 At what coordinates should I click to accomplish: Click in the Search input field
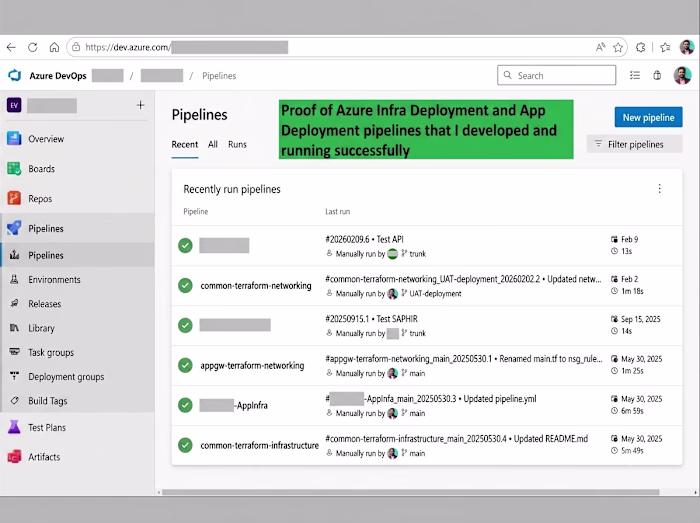[x=556, y=75]
